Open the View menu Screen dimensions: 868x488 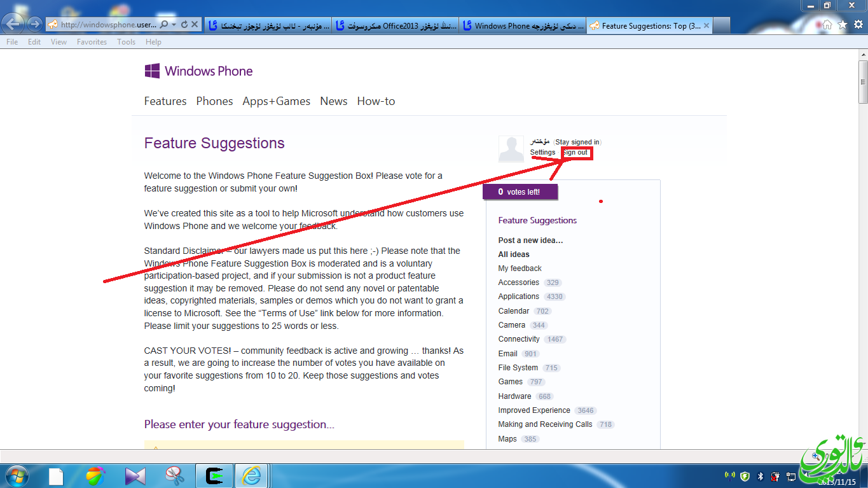(x=59, y=42)
